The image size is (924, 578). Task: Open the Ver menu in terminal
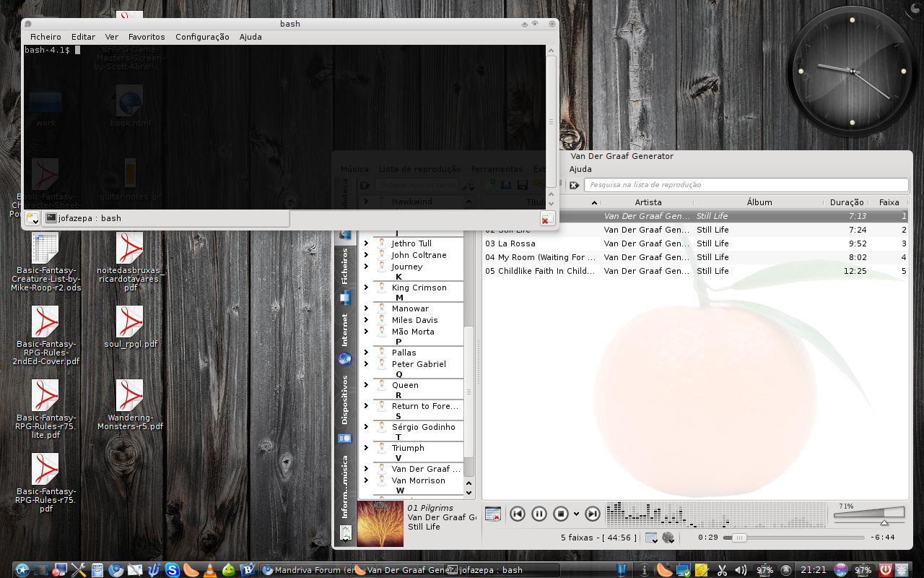coord(112,37)
